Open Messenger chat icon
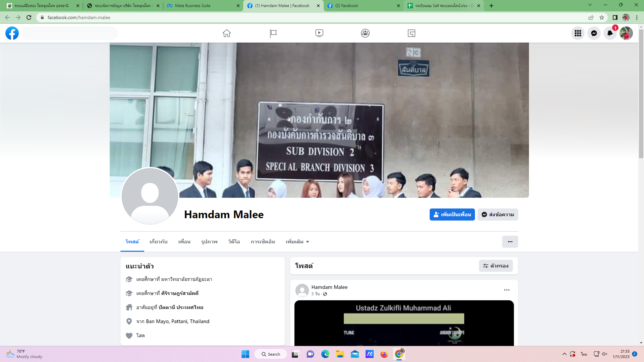This screenshot has width=644, height=362. point(594,33)
